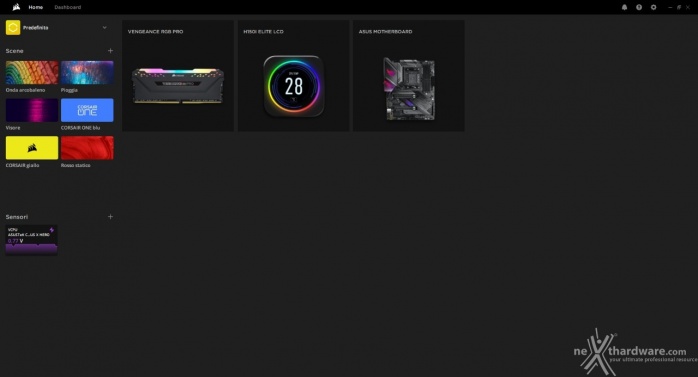Open the help question mark icon
The height and width of the screenshot is (377, 698).
[639, 7]
